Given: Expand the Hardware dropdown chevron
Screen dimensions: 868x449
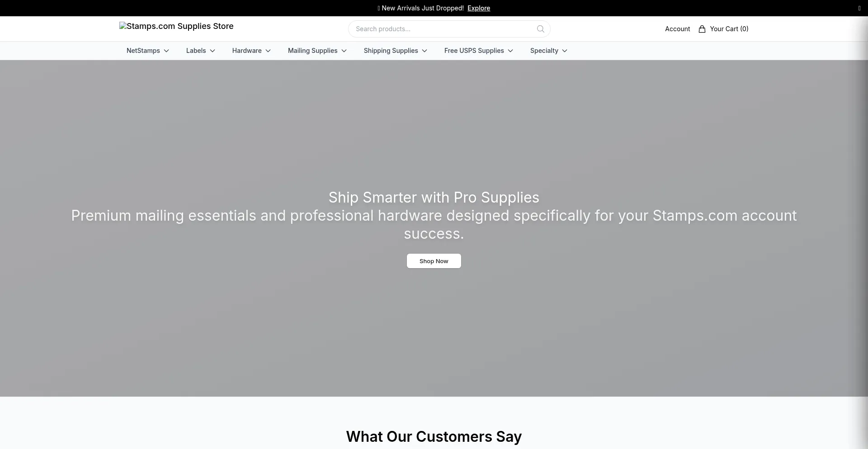Looking at the screenshot, I should click(268, 51).
